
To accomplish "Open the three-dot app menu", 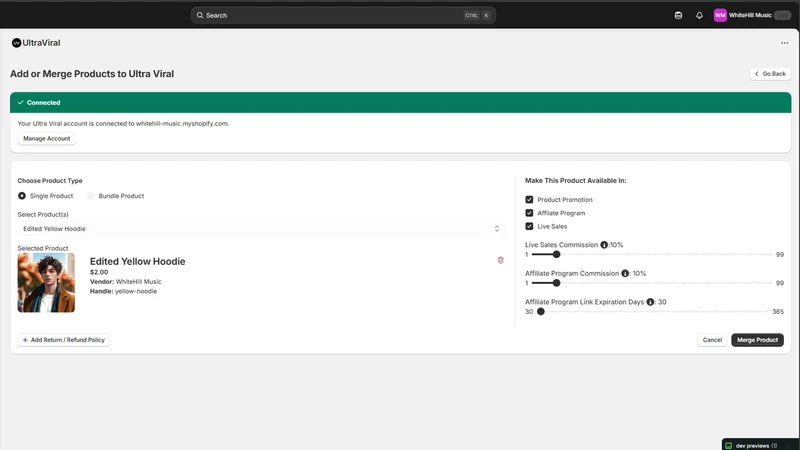I will pos(784,43).
